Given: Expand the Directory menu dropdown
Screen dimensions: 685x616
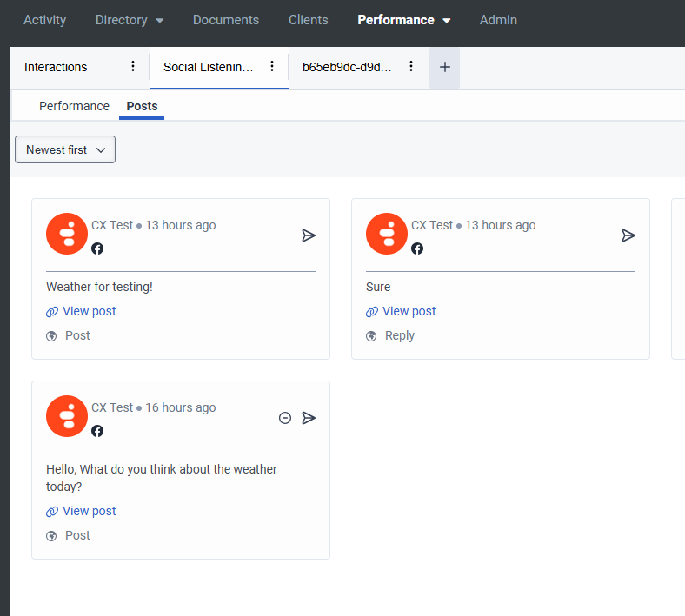Looking at the screenshot, I should [130, 20].
